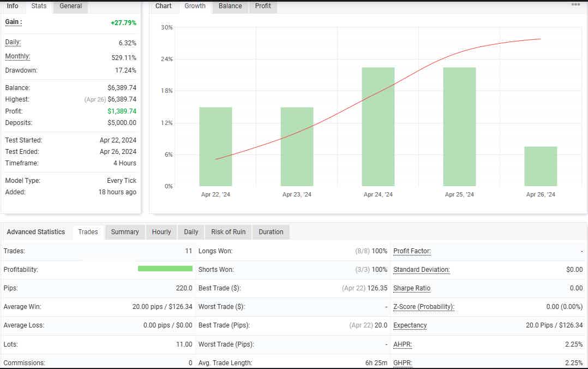Switch to the General tab
The image size is (588, 369).
[70, 7]
